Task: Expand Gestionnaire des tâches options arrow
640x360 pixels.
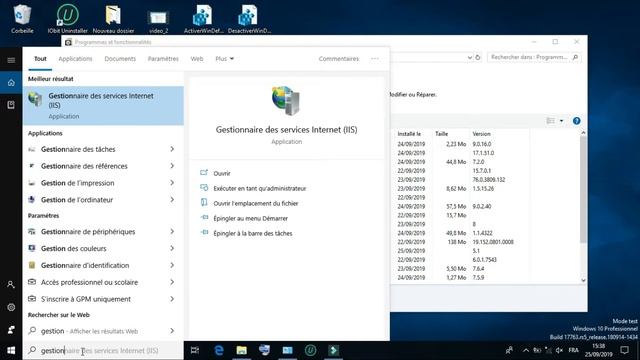Action: 172,149
